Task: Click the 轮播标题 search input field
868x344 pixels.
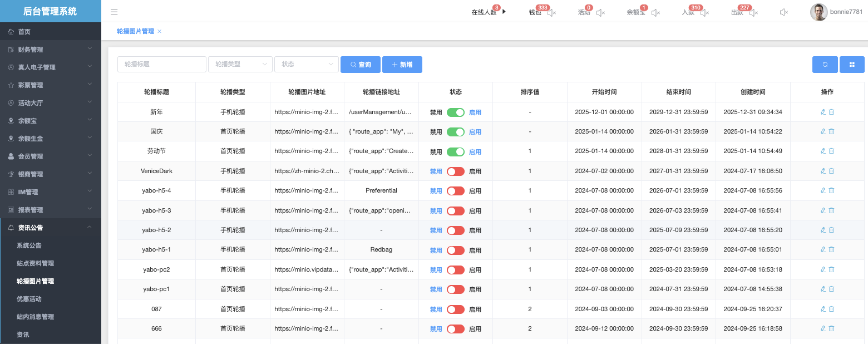Action: 161,65
